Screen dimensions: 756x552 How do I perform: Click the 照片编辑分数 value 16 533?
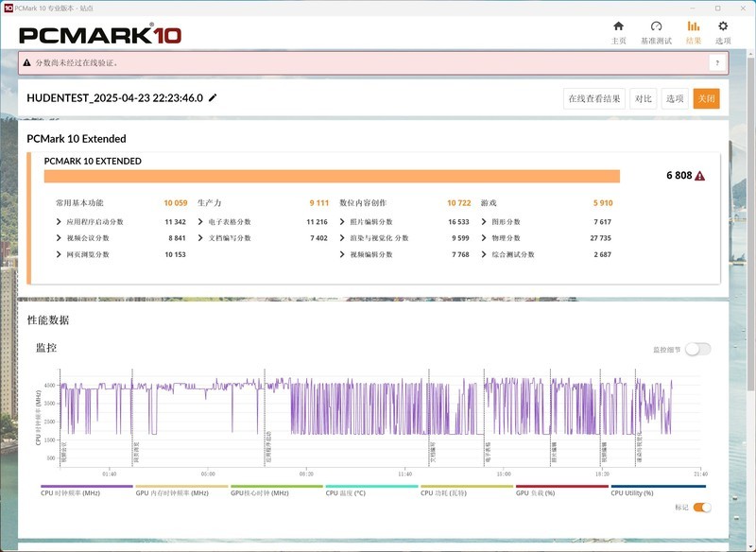458,222
